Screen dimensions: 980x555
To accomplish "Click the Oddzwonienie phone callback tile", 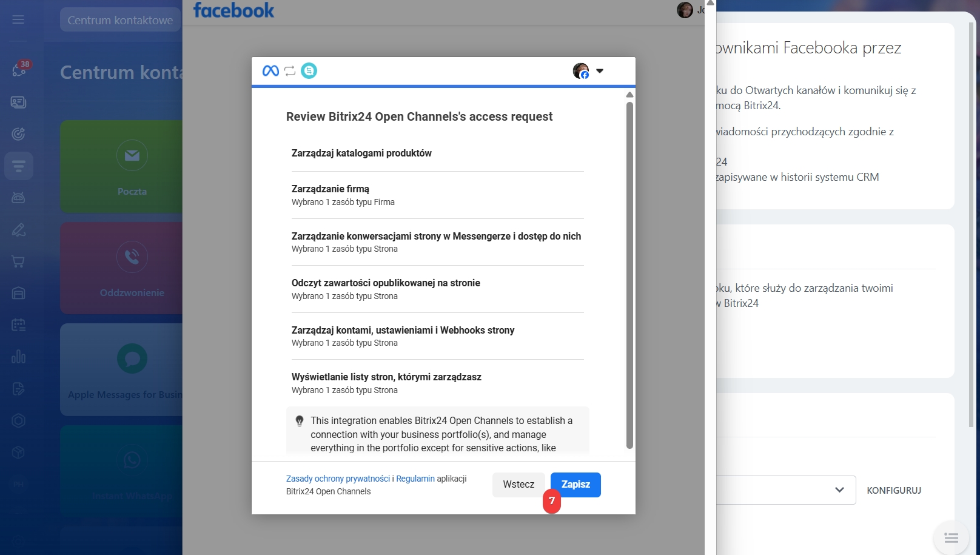I will click(121, 268).
